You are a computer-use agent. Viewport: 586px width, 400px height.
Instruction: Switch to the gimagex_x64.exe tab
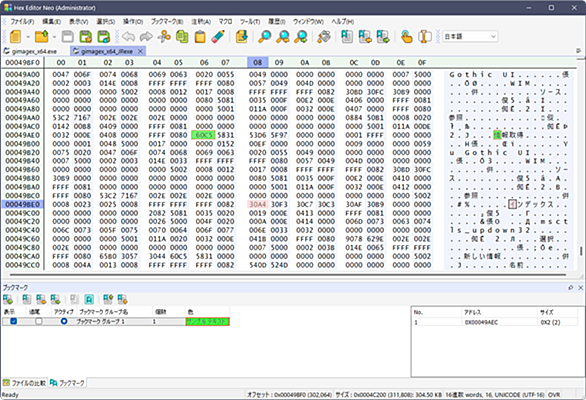pos(34,51)
